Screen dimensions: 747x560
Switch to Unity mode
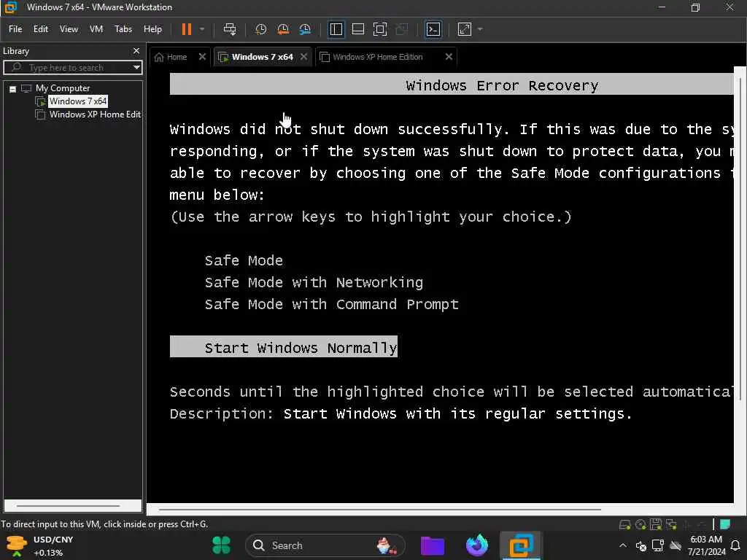[402, 29]
